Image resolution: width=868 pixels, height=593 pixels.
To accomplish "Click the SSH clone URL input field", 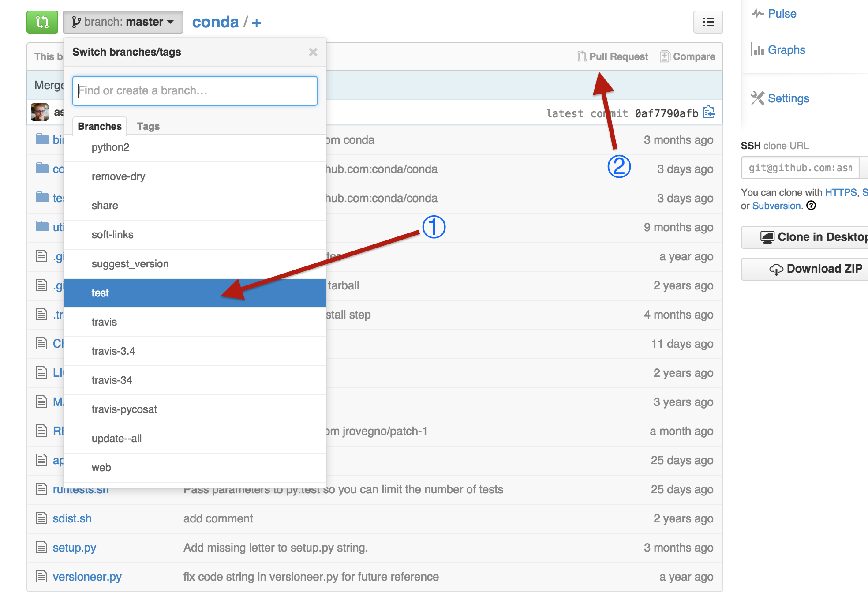I will [x=799, y=167].
